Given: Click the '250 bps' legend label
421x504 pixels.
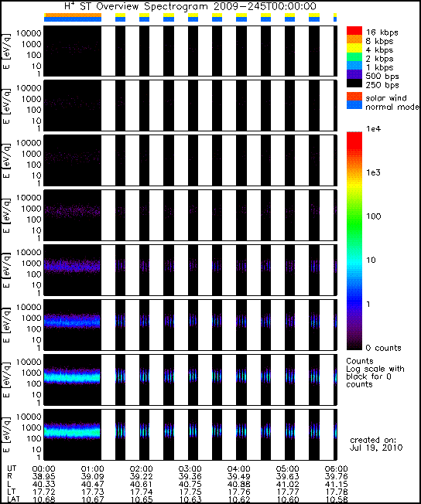Looking at the screenshot, I should click(x=382, y=85).
